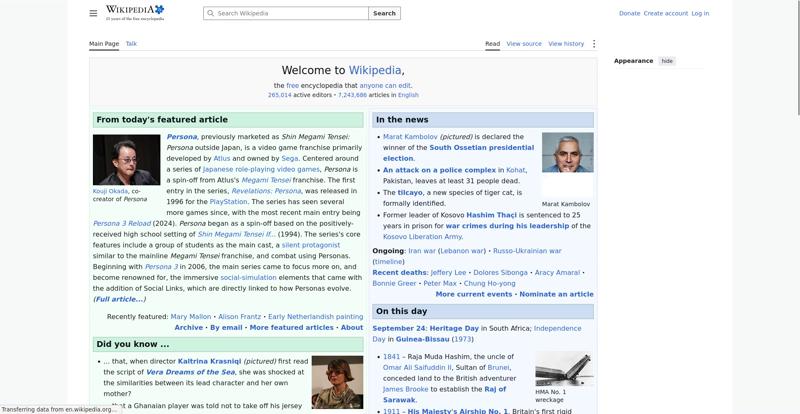Image resolution: width=800 pixels, height=414 pixels.
Task: Open the Donate link
Action: click(630, 13)
